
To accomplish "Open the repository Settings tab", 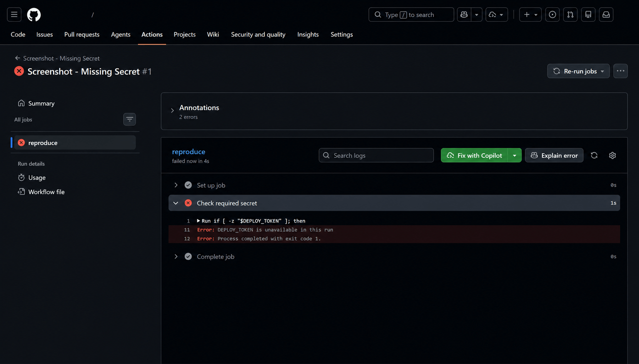I will (x=342, y=35).
